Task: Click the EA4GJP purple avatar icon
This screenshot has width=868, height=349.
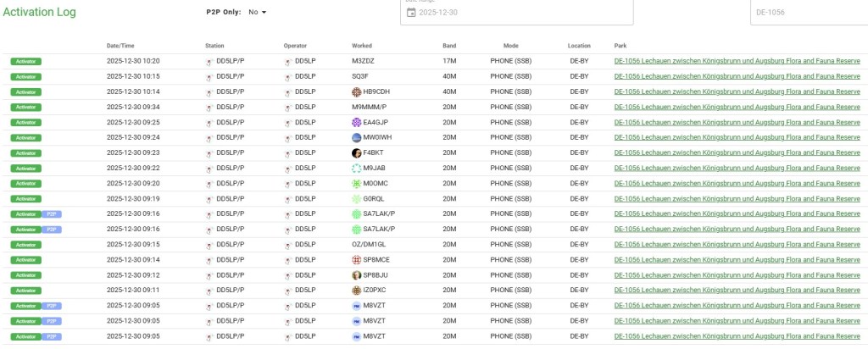Action: (357, 122)
